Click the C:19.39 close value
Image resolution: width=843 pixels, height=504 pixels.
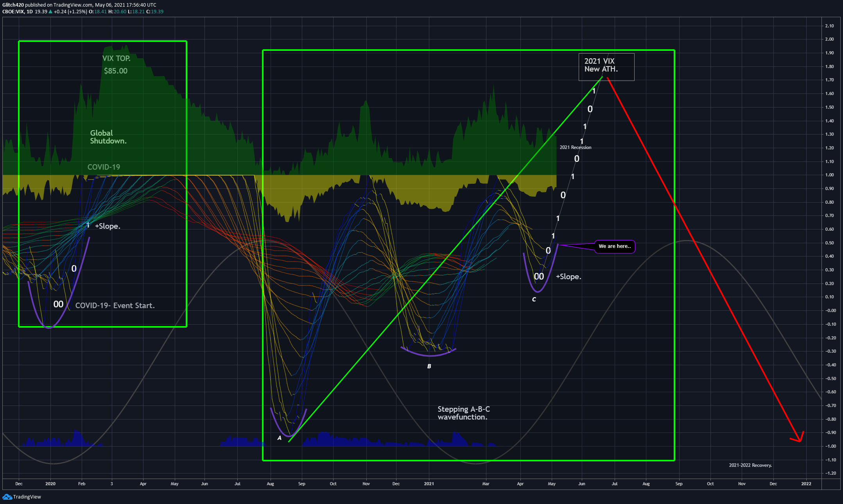pyautogui.click(x=155, y=12)
